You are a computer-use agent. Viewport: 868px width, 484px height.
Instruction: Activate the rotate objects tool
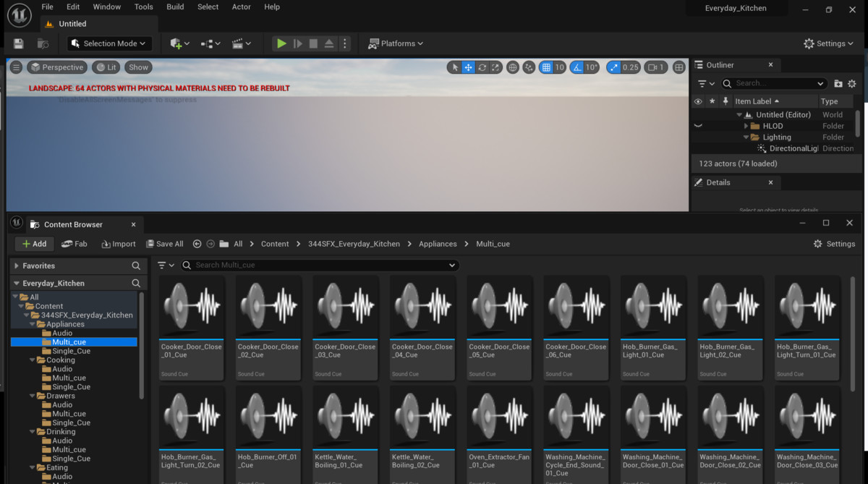482,67
